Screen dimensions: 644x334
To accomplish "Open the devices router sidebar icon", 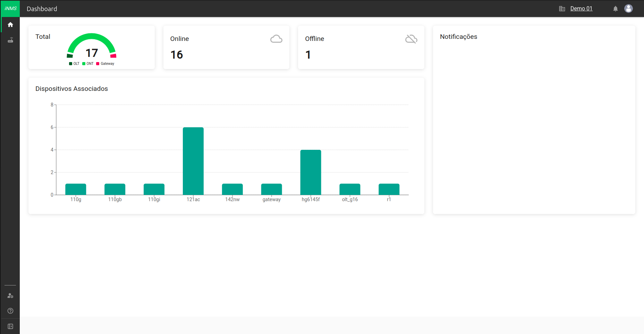I will click(x=10, y=40).
